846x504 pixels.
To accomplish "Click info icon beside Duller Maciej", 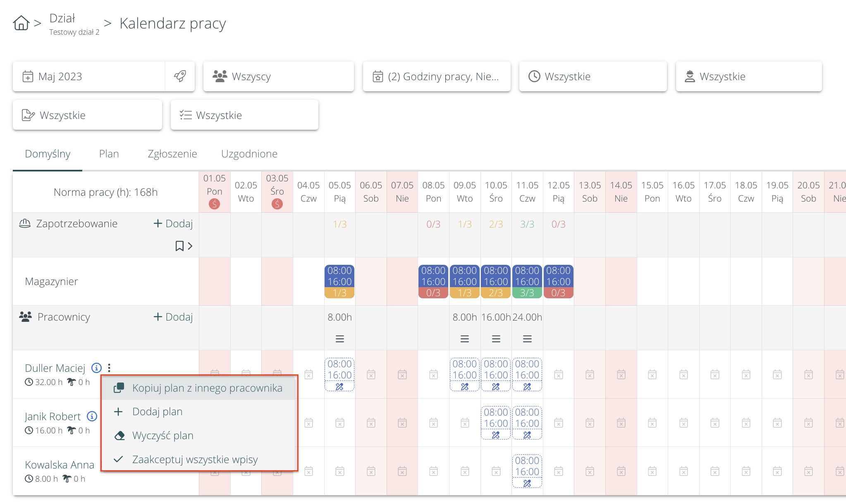I will 96,368.
